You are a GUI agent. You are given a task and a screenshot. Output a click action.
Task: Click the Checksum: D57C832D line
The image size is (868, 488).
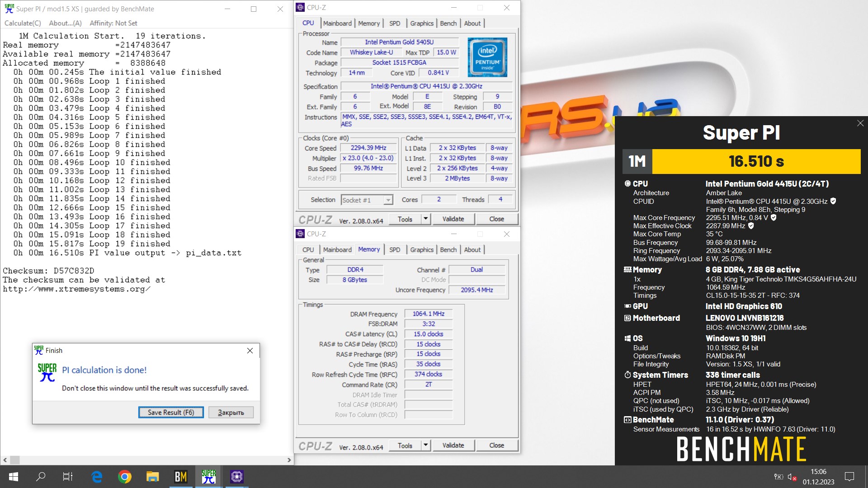point(48,271)
